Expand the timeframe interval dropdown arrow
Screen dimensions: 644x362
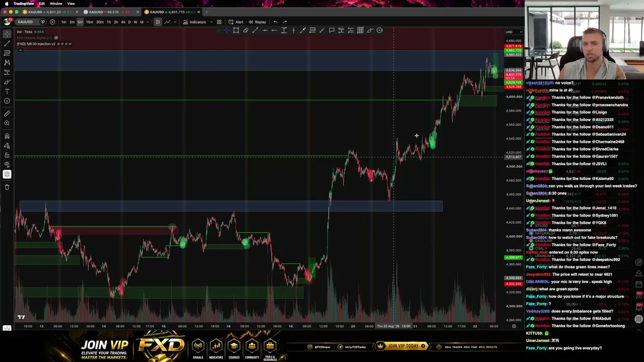(x=147, y=22)
